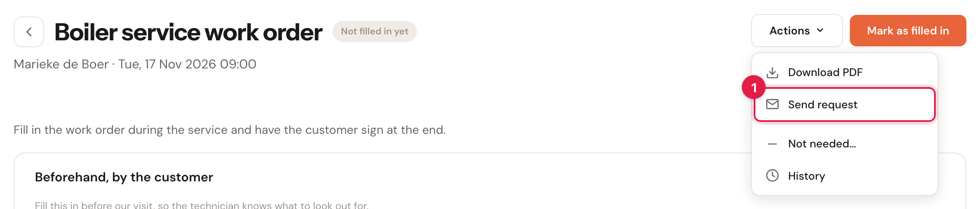Screen dimensions: 980x209
Task: Select Not needed… option
Action: click(x=844, y=144)
